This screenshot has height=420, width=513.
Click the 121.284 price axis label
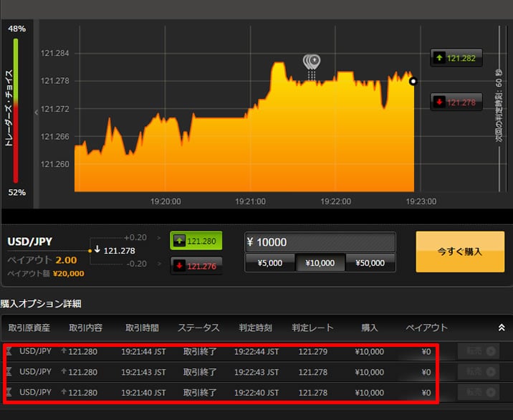coord(55,53)
